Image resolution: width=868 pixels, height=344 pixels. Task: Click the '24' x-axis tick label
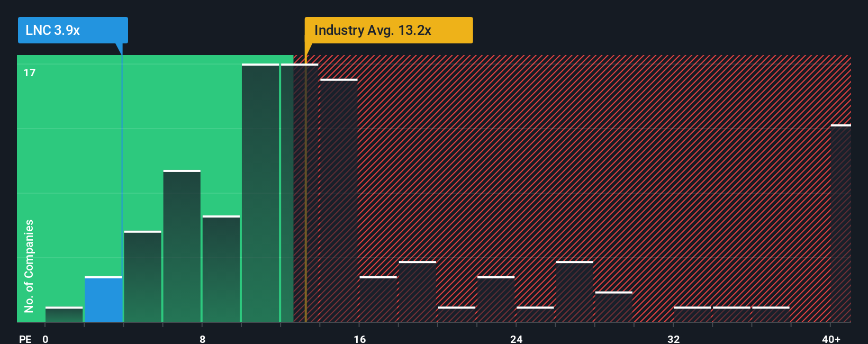pyautogui.click(x=517, y=339)
